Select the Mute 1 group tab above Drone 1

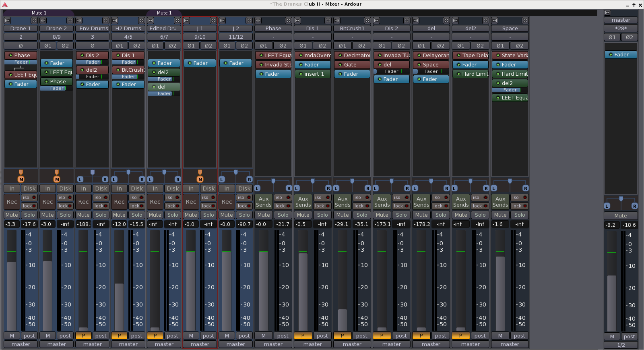[x=39, y=13]
